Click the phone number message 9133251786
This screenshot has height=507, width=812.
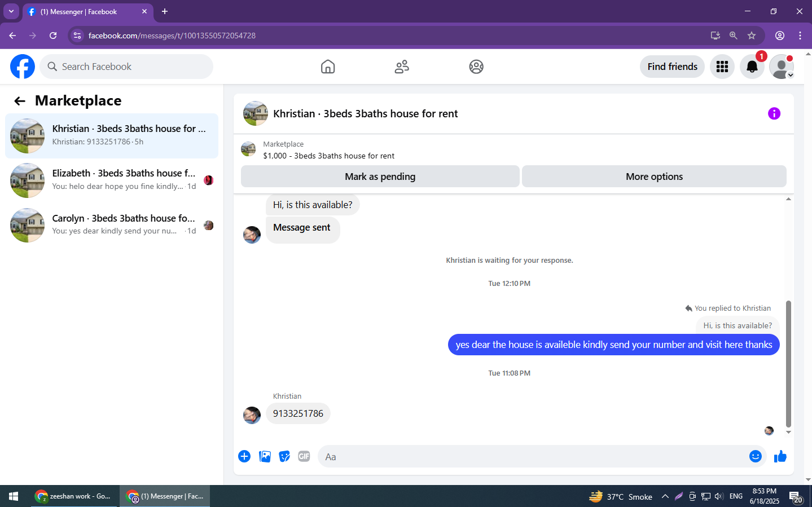[x=298, y=413]
